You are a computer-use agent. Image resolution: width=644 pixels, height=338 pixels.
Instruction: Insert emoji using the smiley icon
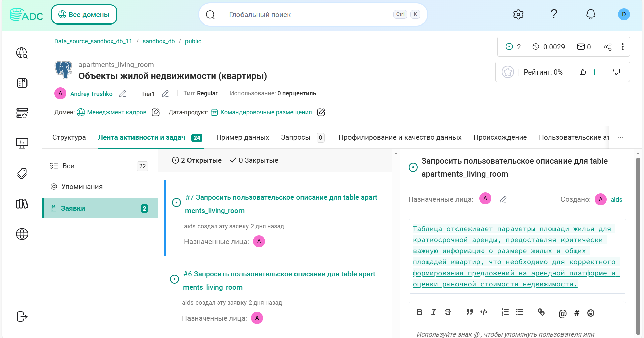click(x=591, y=313)
